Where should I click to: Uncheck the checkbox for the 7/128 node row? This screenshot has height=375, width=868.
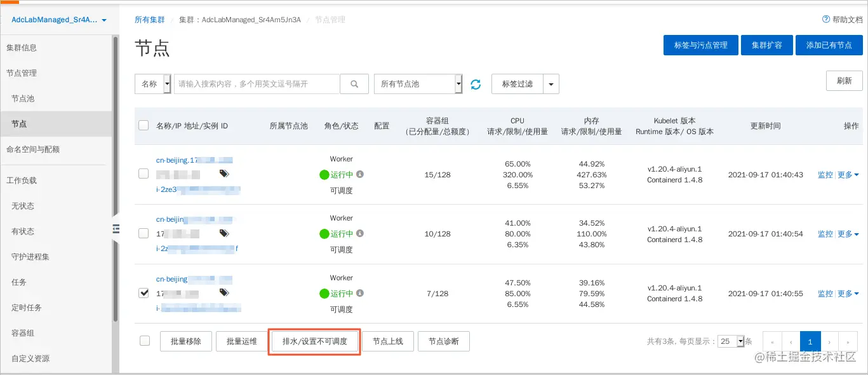(x=144, y=293)
